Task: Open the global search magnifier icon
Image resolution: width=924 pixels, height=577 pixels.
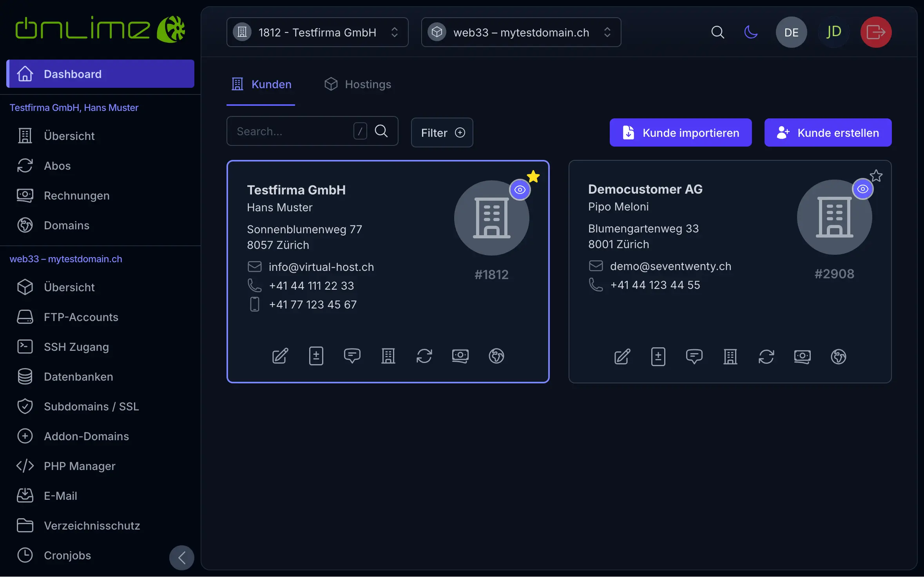Action: [717, 32]
